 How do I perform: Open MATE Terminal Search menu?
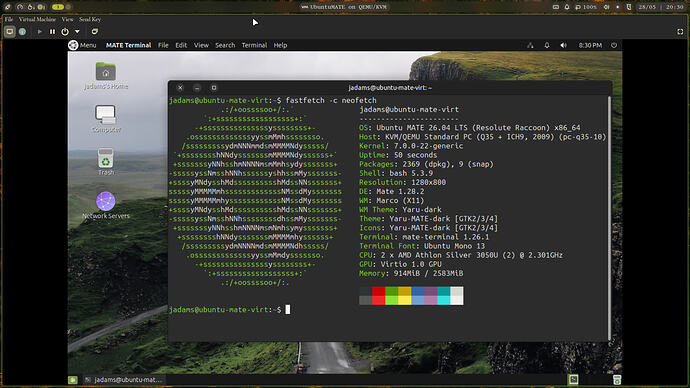tap(225, 45)
